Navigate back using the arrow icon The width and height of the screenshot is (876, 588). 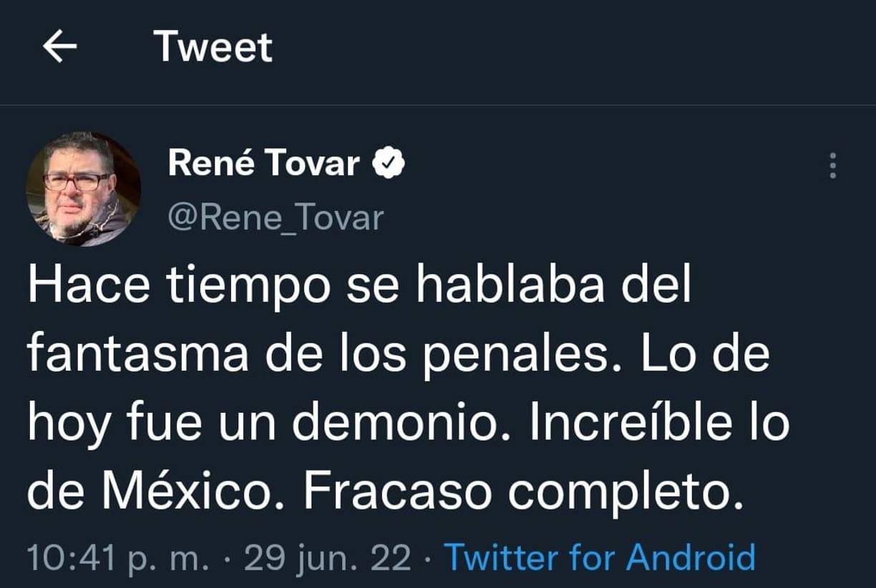click(x=60, y=46)
